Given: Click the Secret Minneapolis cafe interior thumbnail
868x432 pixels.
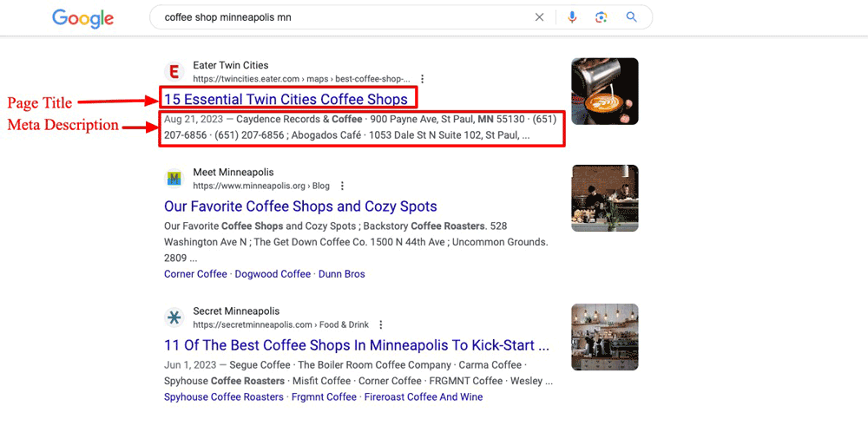Looking at the screenshot, I should point(604,337).
